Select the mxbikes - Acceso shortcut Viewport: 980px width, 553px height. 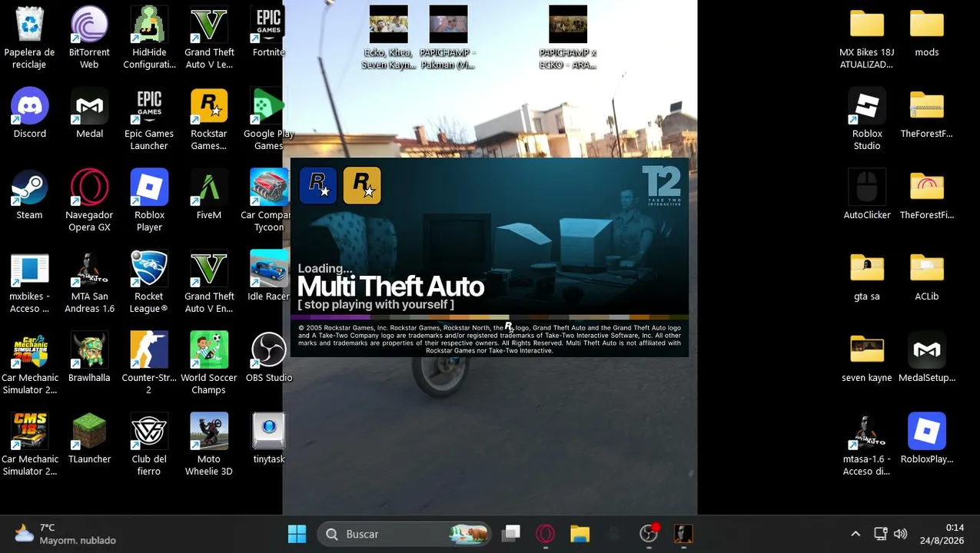point(29,282)
